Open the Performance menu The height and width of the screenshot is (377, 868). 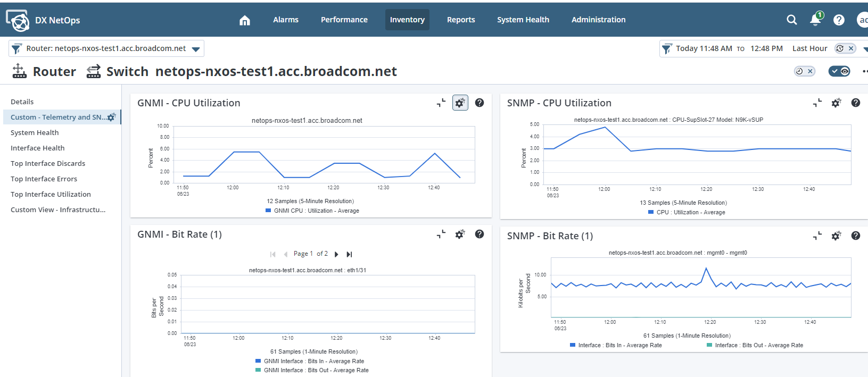(344, 20)
